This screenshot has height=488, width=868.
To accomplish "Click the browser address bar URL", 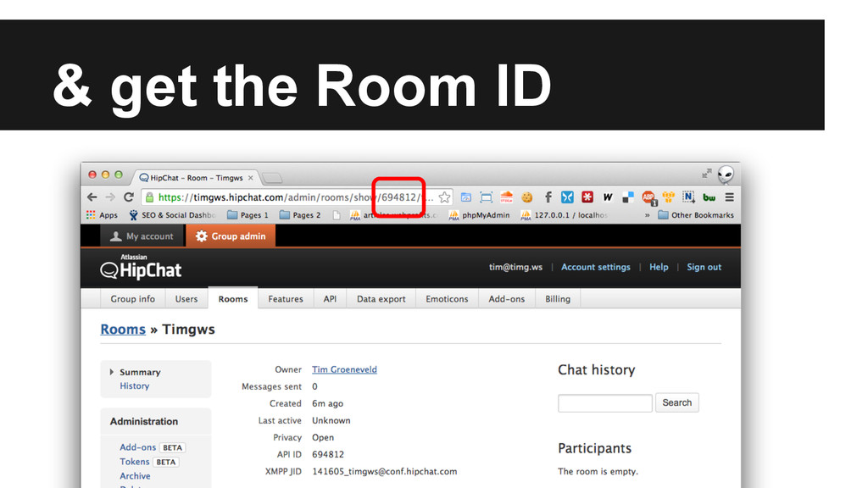I will click(x=296, y=197).
